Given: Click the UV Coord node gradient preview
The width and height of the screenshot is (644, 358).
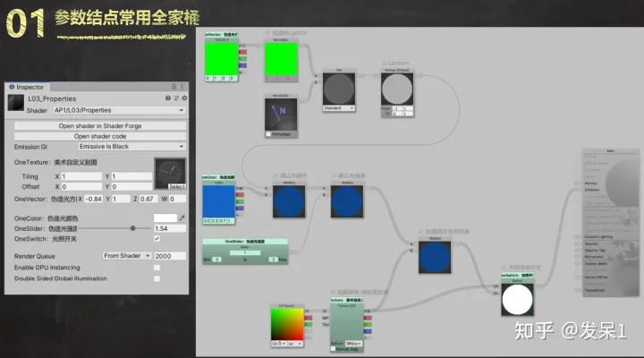Looking at the screenshot, I should tap(287, 324).
